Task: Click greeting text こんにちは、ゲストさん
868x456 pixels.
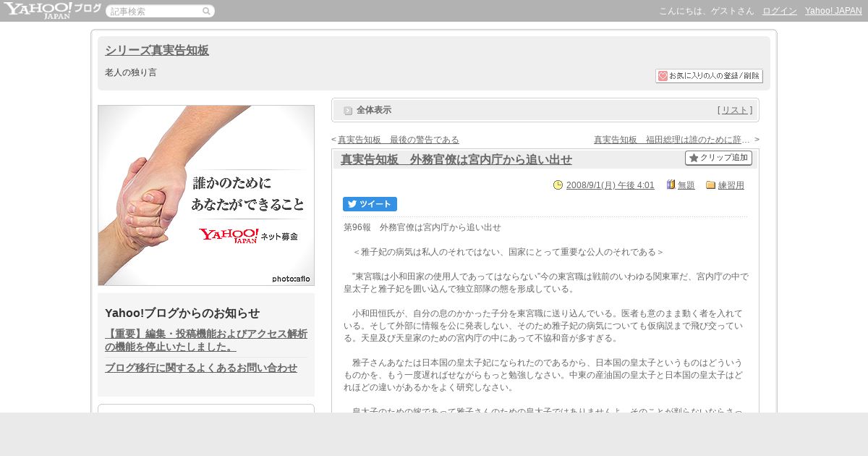Action: 707,11
